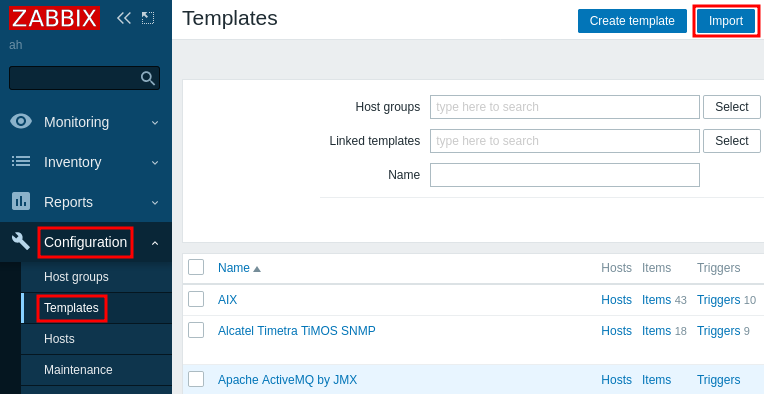Open Apache ActiveMQ by JMX template
Screen dimensions: 764x394
(287, 379)
